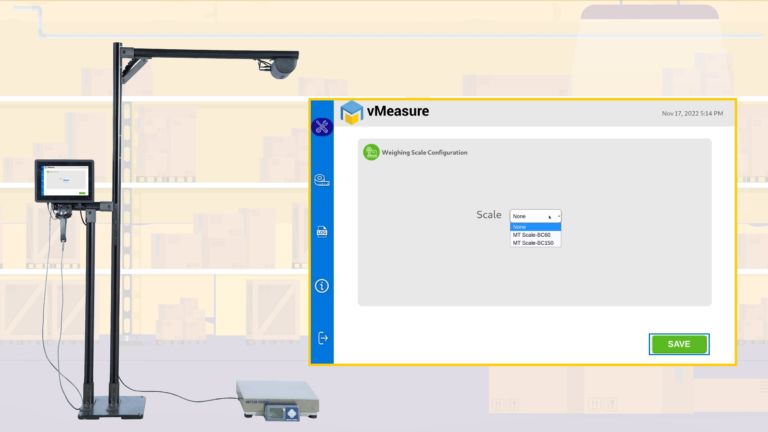768x432 pixels.
Task: Click the vMeasure cube logo
Action: [x=351, y=112]
